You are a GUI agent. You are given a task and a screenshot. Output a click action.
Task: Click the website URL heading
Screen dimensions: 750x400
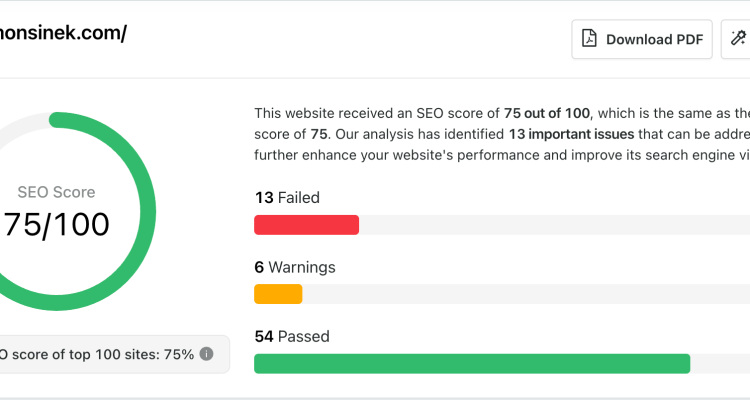[63, 33]
